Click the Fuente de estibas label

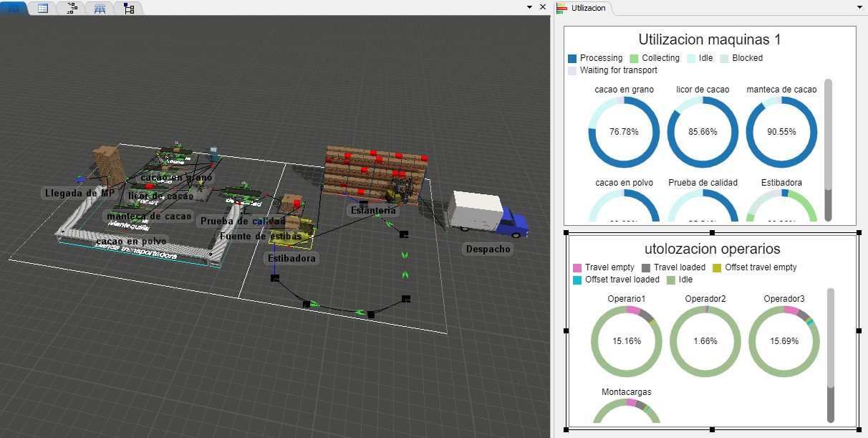coord(261,237)
